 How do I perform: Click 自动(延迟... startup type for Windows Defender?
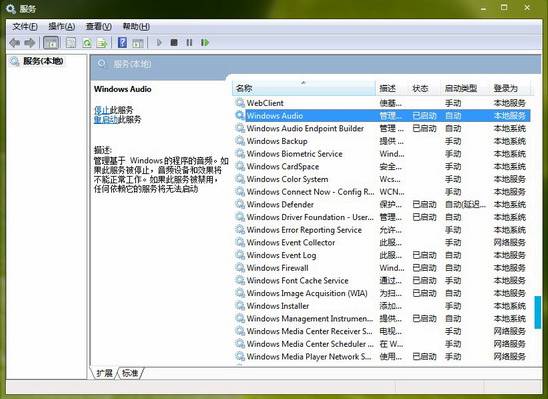[x=465, y=204]
